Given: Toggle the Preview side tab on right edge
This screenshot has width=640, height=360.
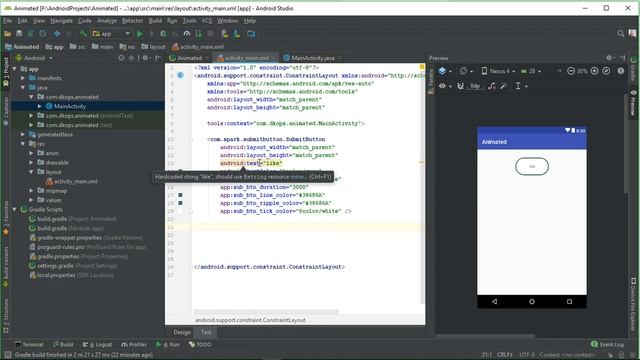Looking at the screenshot, I should (x=633, y=103).
